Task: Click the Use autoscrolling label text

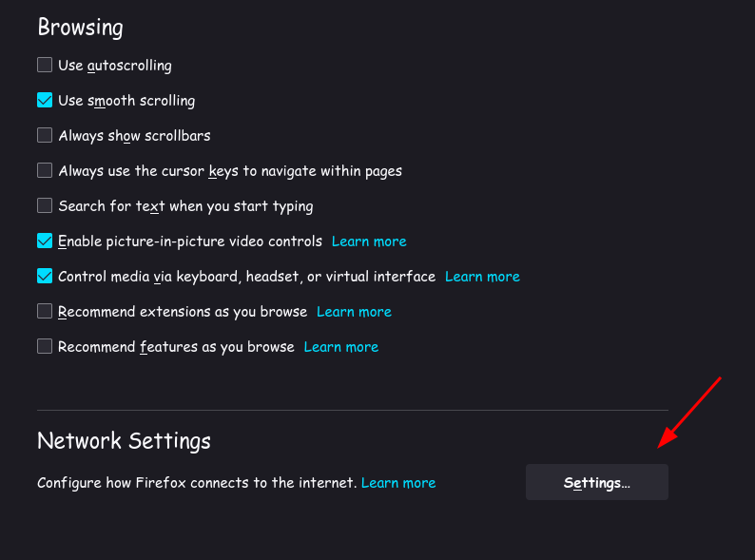Action: click(115, 66)
